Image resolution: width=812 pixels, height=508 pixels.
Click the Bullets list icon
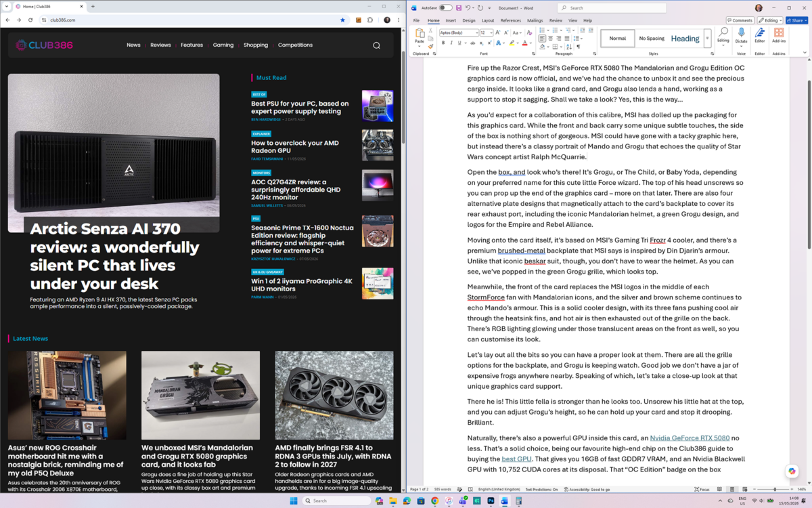542,30
